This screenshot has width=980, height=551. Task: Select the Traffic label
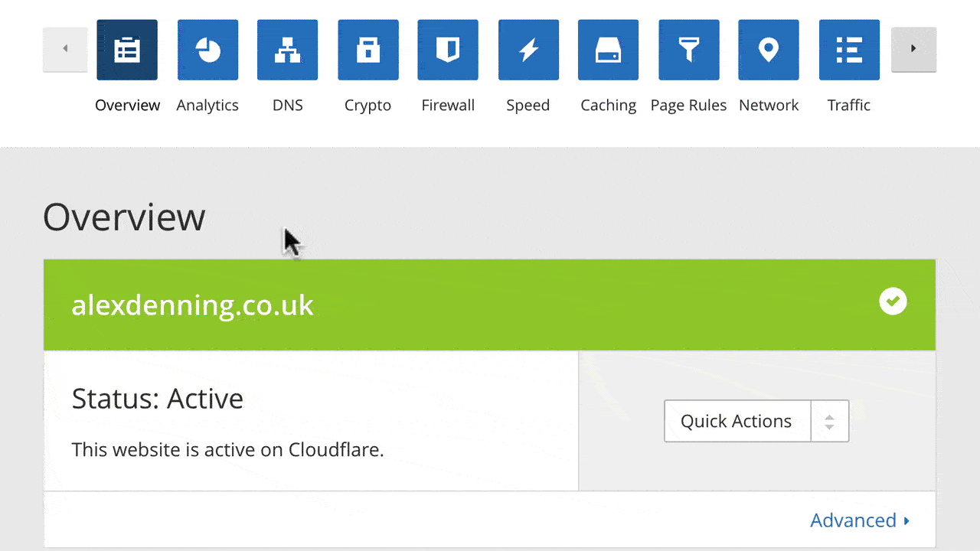pos(849,106)
